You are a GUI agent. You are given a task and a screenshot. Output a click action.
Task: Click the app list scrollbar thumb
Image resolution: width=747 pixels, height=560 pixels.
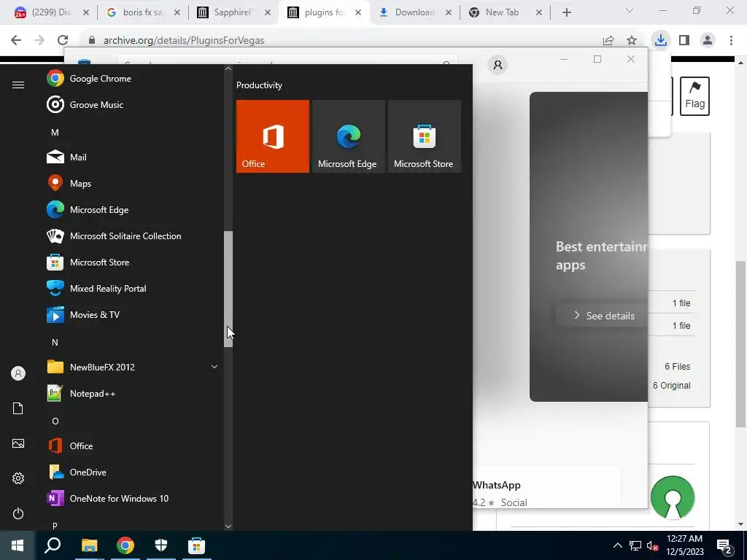coord(228,289)
